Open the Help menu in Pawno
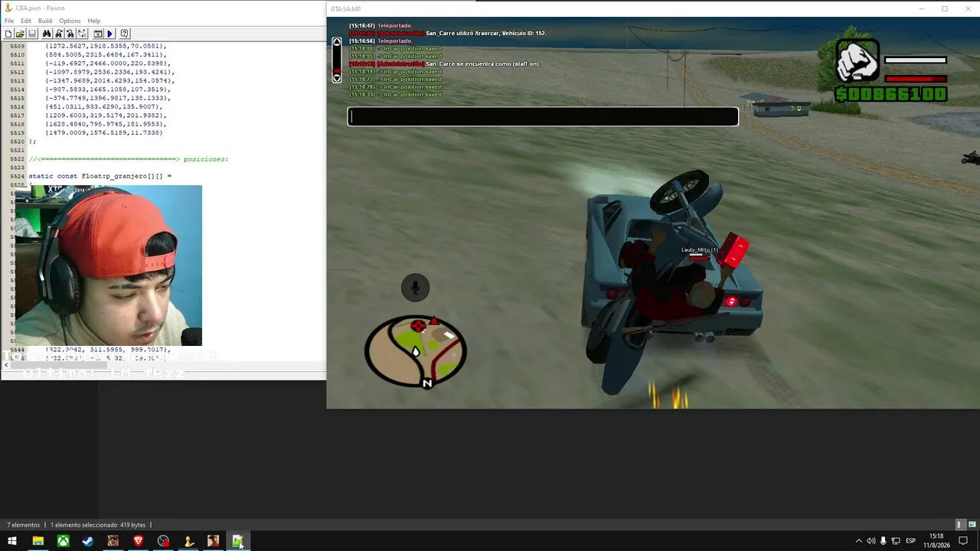This screenshot has height=551, width=980. 94,21
